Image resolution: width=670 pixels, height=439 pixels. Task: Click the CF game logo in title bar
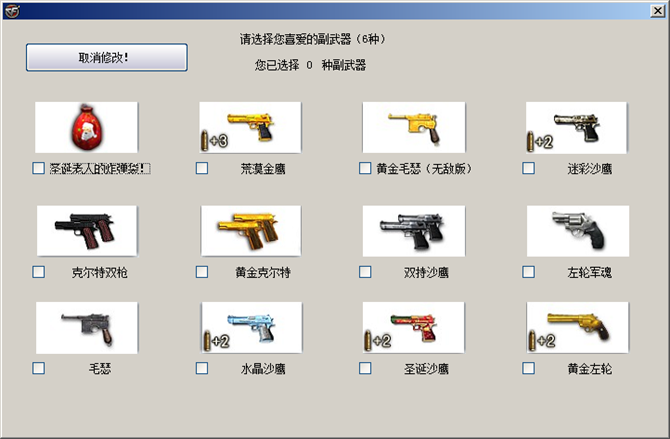(12, 11)
